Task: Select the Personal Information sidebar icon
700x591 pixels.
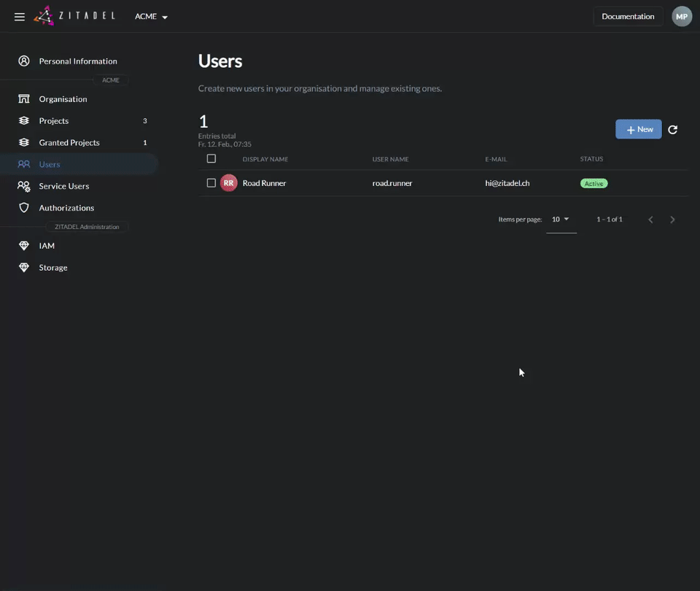Action: pyautogui.click(x=23, y=60)
